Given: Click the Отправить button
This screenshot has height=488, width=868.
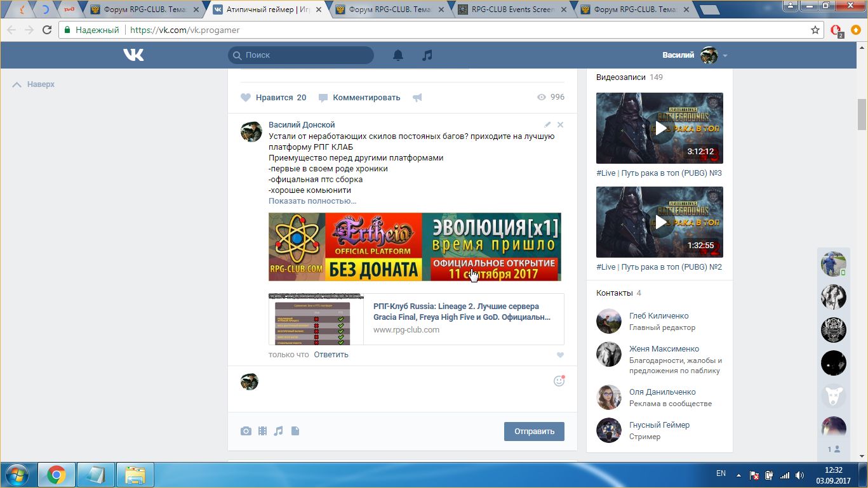Looking at the screenshot, I should click(x=534, y=432).
